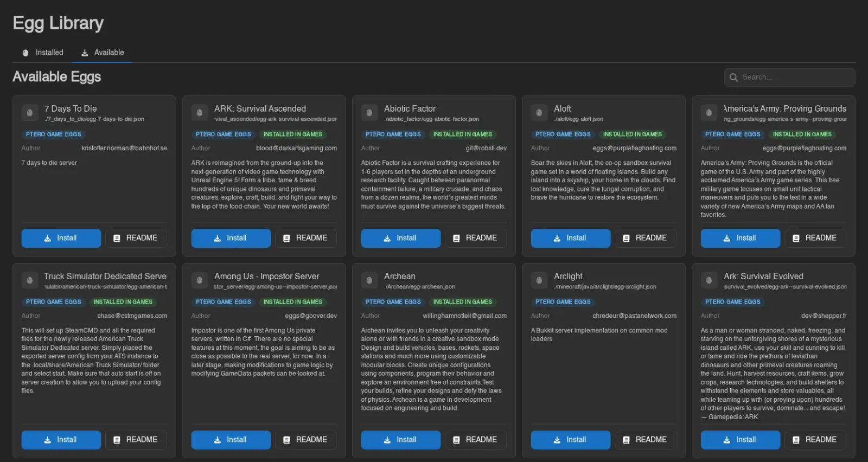Open America's Army README
Screen dimensions: 868x462
pyautogui.click(x=815, y=238)
